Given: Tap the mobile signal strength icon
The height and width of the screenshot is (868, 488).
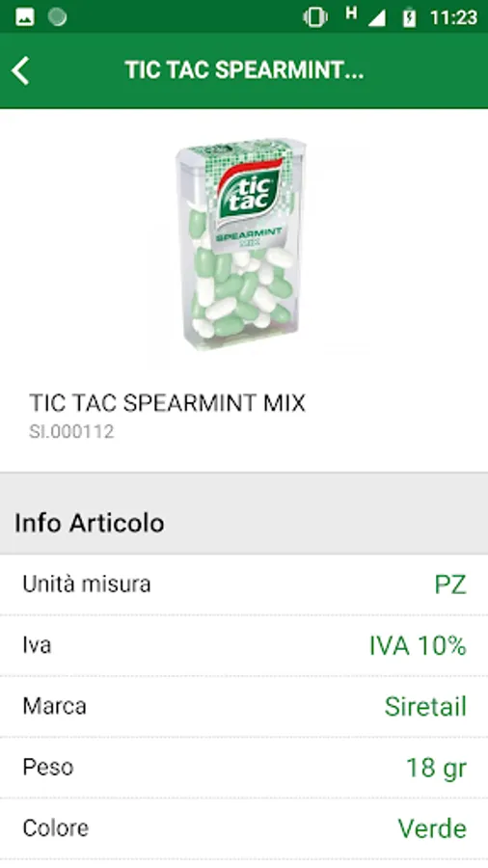Looking at the screenshot, I should click(x=377, y=18).
